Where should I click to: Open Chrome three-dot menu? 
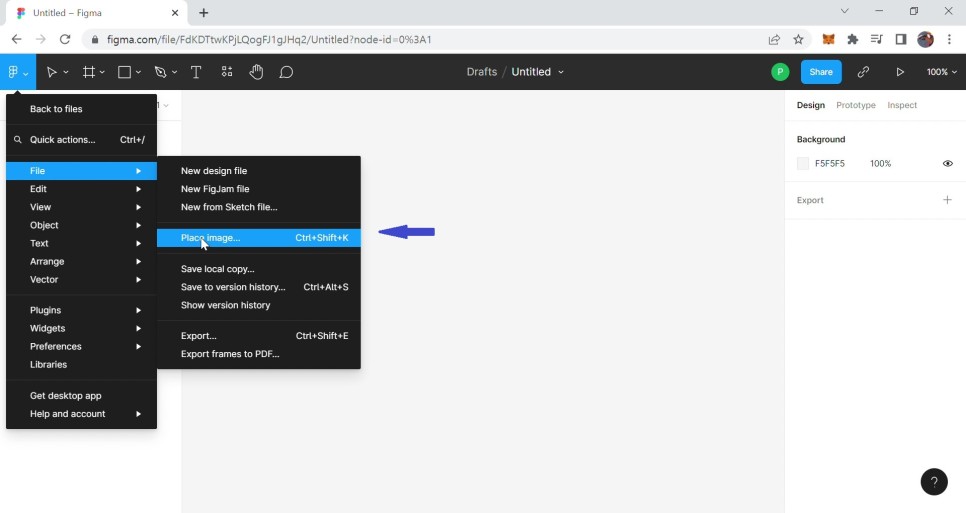[949, 39]
